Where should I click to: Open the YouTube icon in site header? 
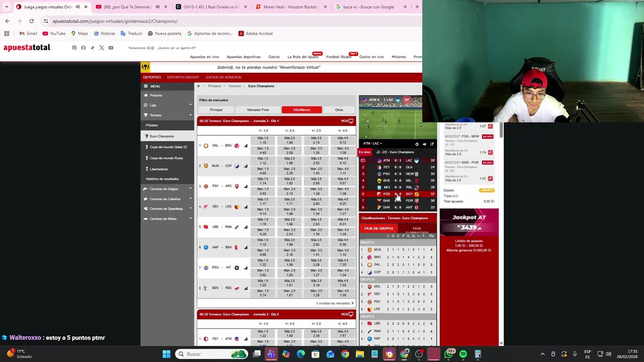point(111,48)
